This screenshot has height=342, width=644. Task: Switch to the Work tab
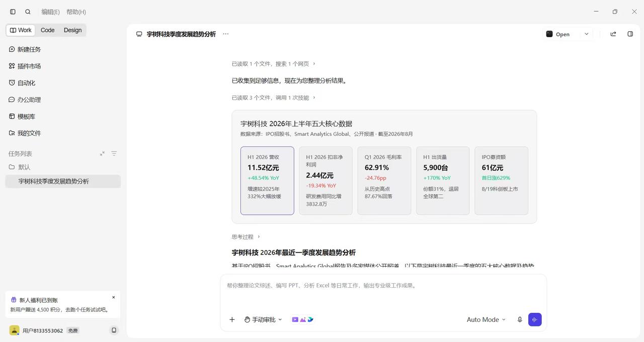pos(21,30)
